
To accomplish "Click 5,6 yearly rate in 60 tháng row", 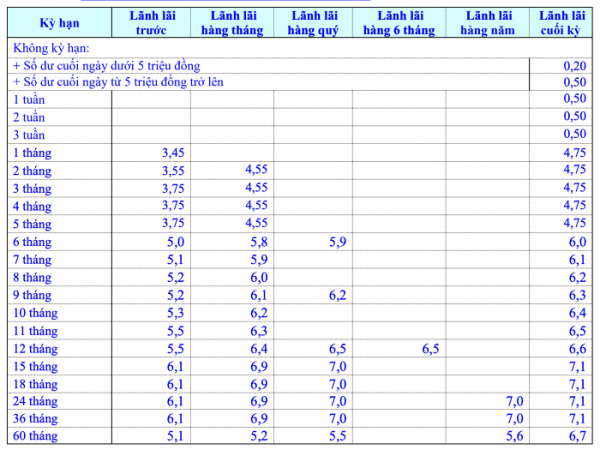I will (x=515, y=435).
